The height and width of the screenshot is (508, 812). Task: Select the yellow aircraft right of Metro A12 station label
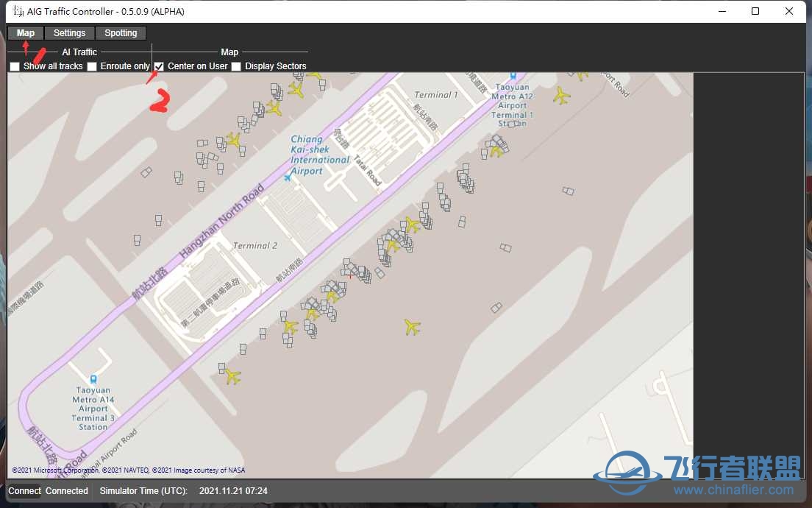tap(561, 96)
